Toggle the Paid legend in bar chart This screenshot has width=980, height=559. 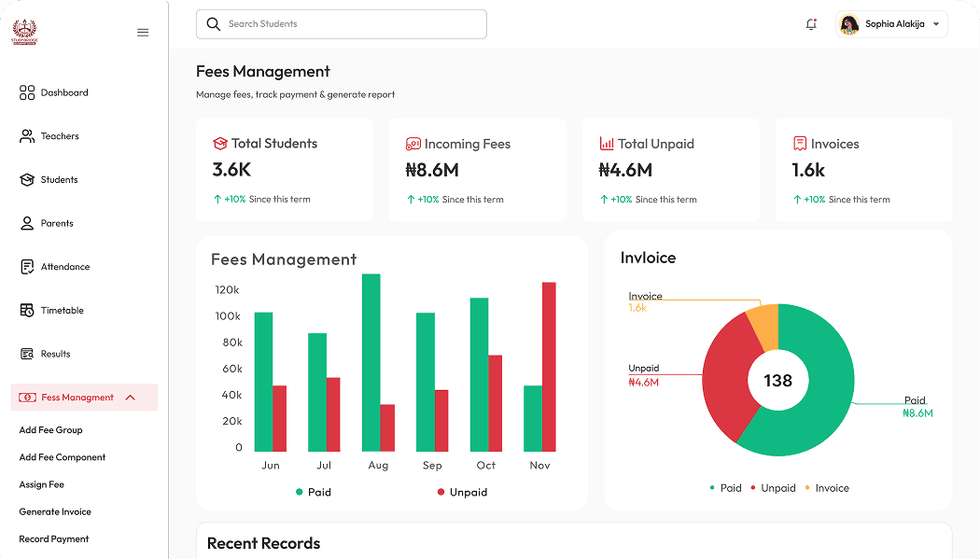tap(312, 492)
